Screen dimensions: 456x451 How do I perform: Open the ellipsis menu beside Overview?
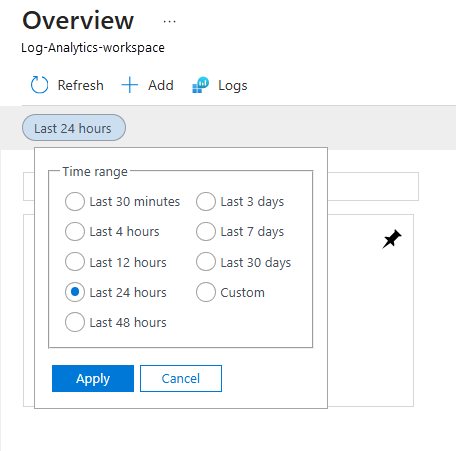coord(169,22)
